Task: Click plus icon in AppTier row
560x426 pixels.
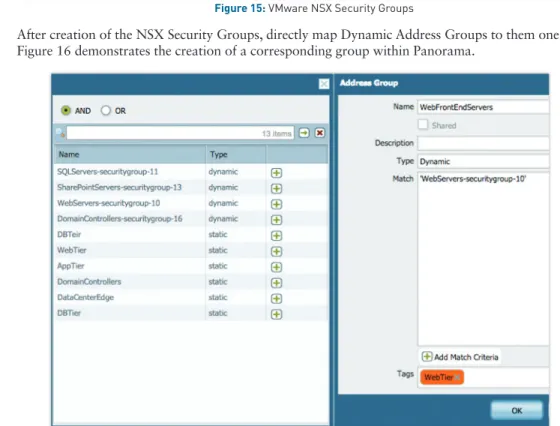Action: [276, 267]
